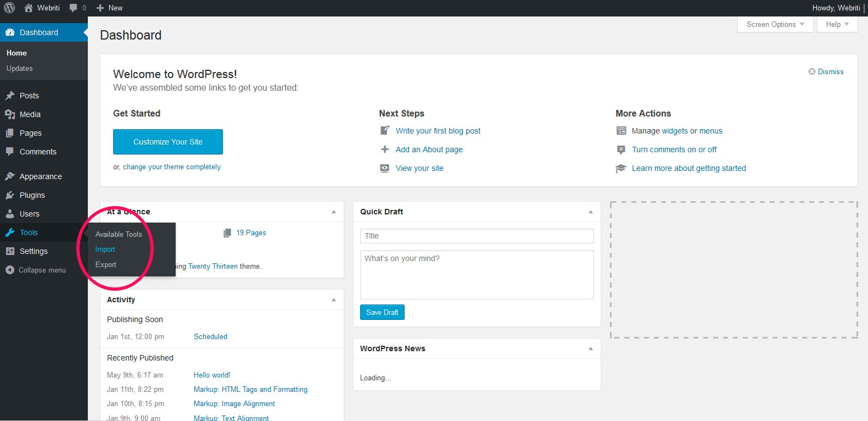This screenshot has height=421, width=868.
Task: Open the Updates submenu item
Action: 20,68
